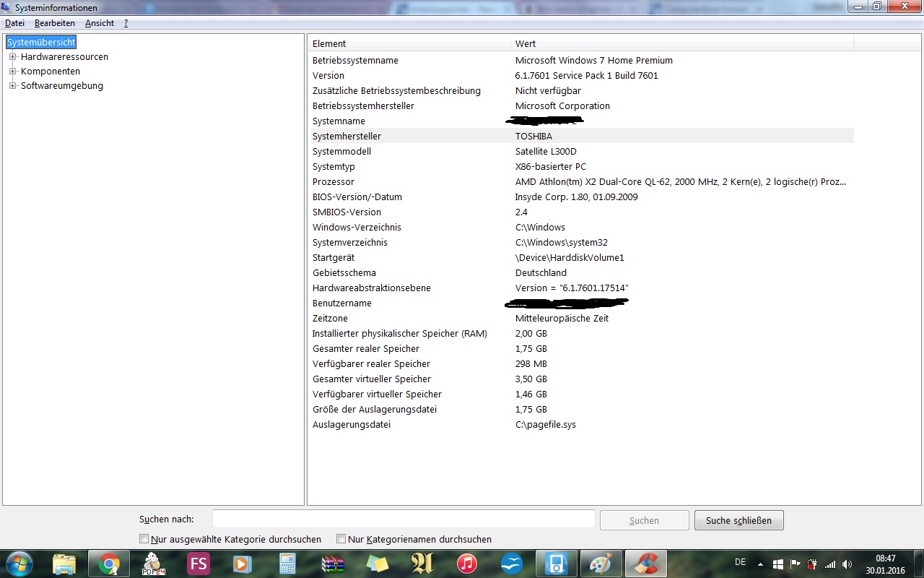Open network signal tray icon
The image size is (924, 578).
pyautogui.click(x=830, y=564)
